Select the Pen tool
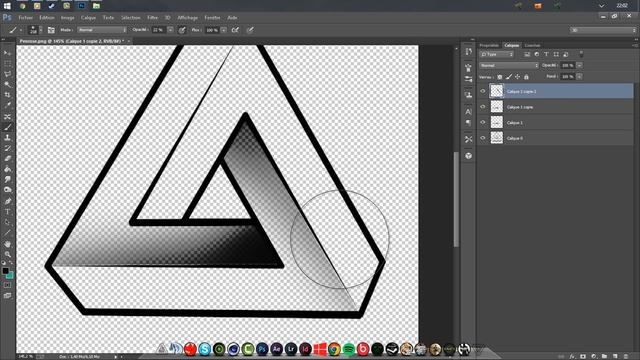This screenshot has height=360, width=640. [7, 201]
